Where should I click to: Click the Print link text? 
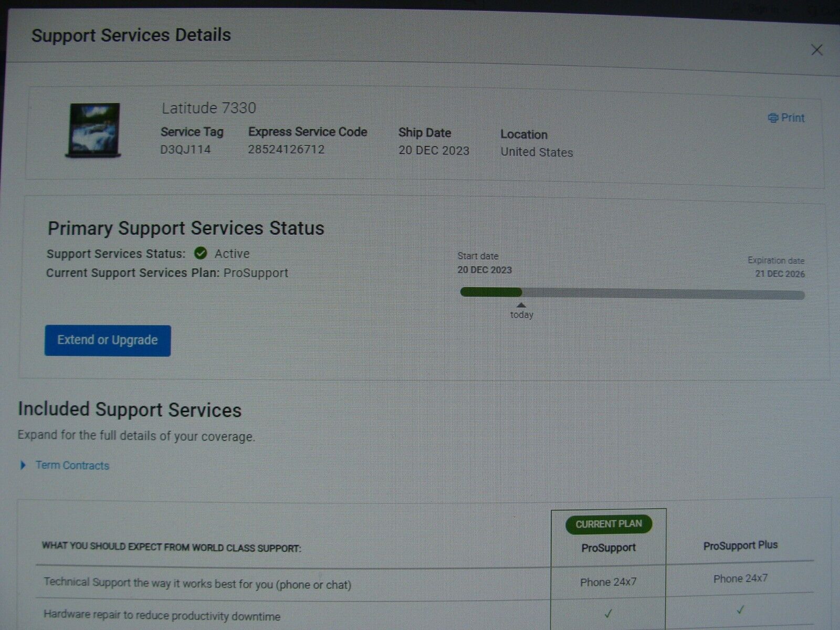(x=792, y=118)
